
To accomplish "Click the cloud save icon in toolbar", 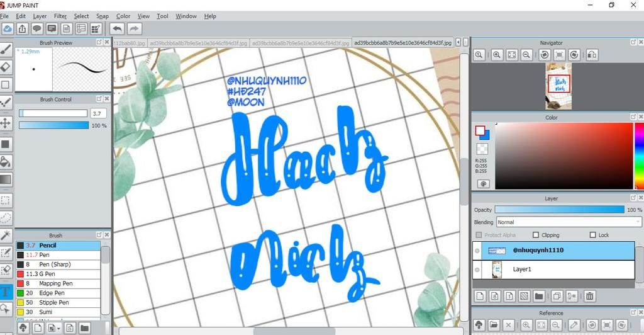I will 8,29.
